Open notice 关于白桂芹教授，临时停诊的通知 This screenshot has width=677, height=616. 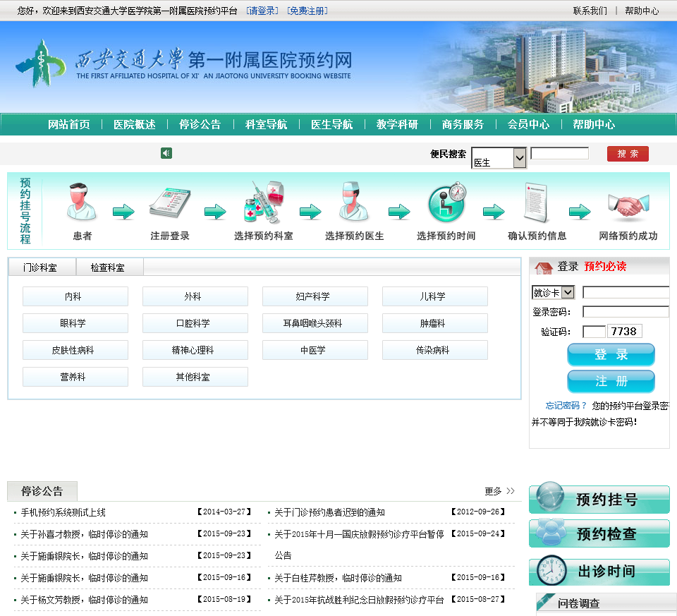click(338, 578)
